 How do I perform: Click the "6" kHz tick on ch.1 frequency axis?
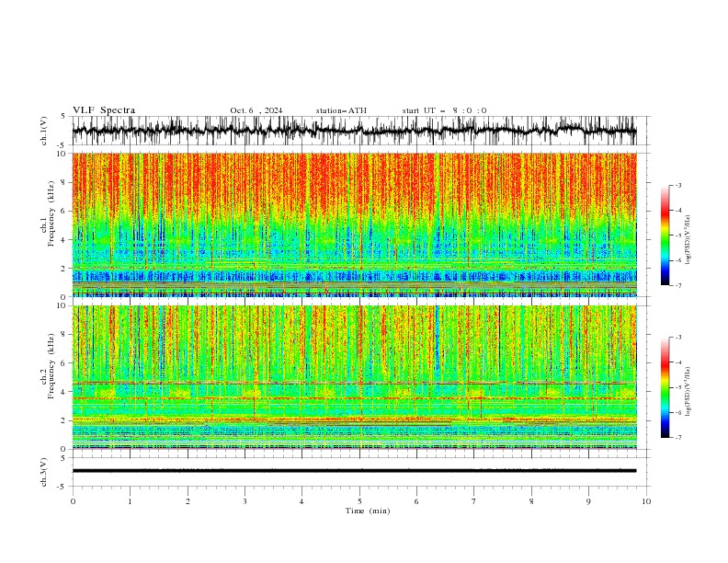[x=64, y=211]
